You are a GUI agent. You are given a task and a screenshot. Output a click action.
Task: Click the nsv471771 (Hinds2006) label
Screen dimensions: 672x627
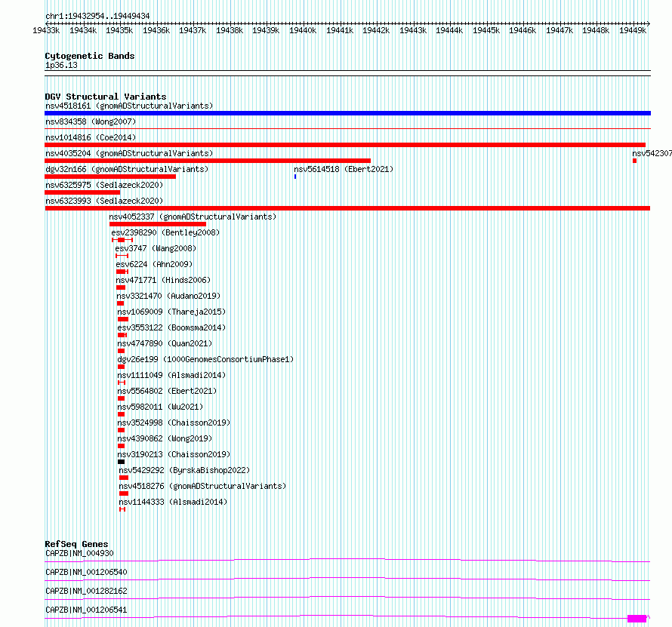(163, 280)
